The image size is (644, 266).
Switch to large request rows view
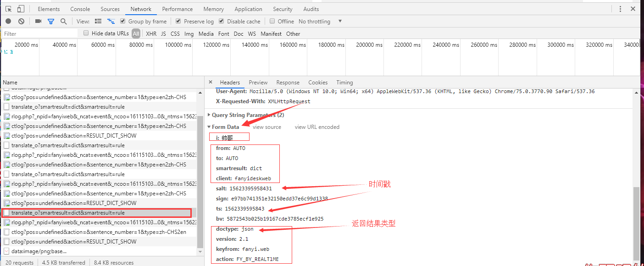click(x=98, y=21)
